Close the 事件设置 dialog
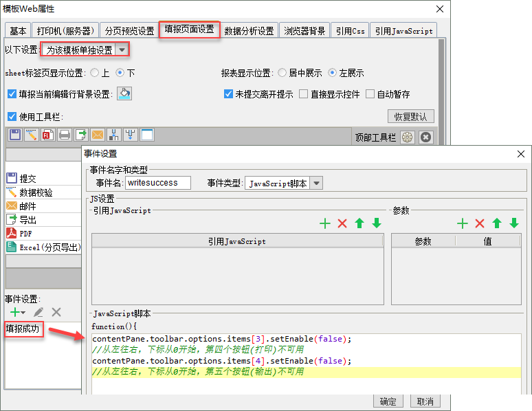This screenshot has height=411, width=532. (521, 154)
